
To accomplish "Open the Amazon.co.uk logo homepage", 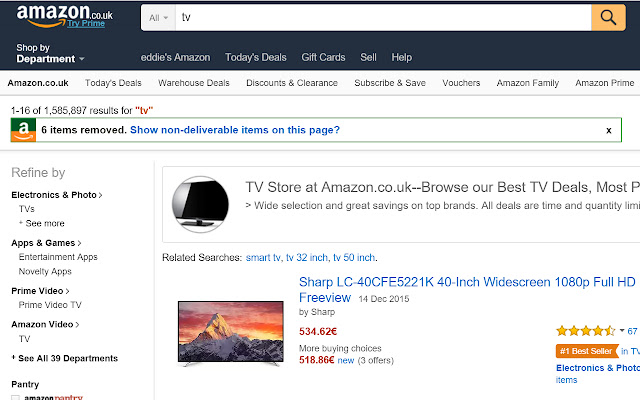I will [64, 13].
